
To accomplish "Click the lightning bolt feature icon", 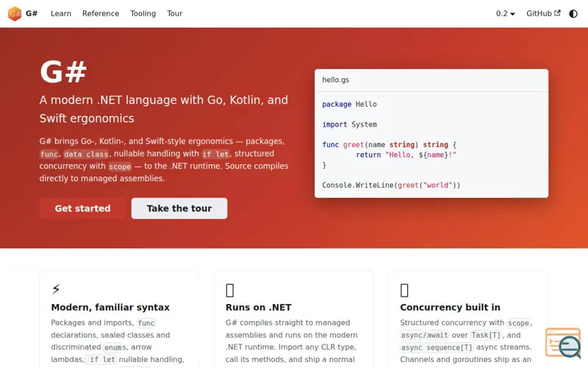I will point(56,289).
